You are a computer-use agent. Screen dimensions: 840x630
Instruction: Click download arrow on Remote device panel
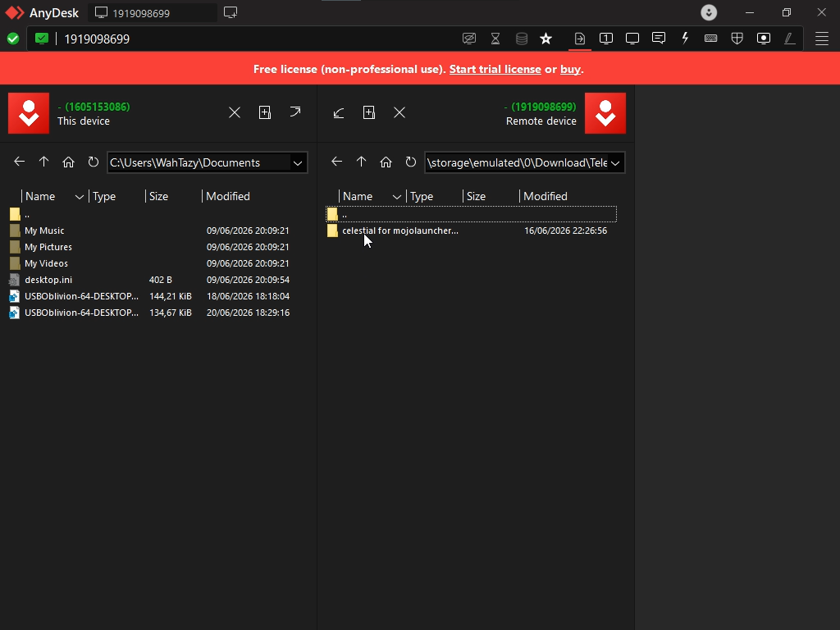pyautogui.click(x=339, y=112)
